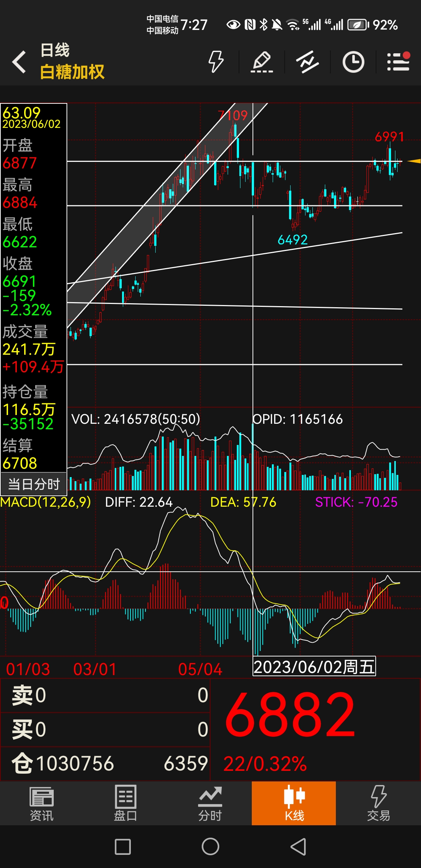Screen dimensions: 421x868
Task: Select the pencil drawing tool icon
Action: point(262,62)
